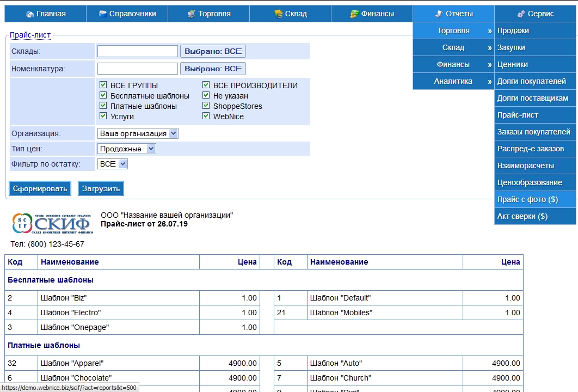578x392 pixels.
Task: Click the house icon beside Главная
Action: tap(30, 14)
